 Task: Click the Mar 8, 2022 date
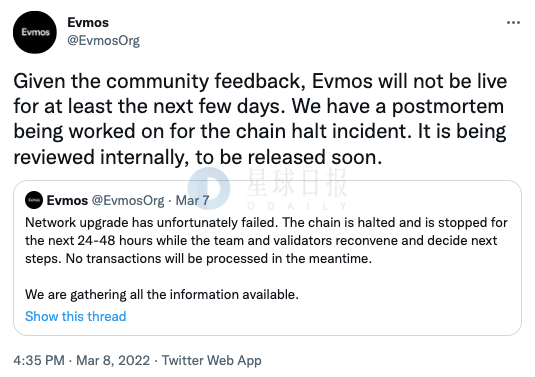113,360
